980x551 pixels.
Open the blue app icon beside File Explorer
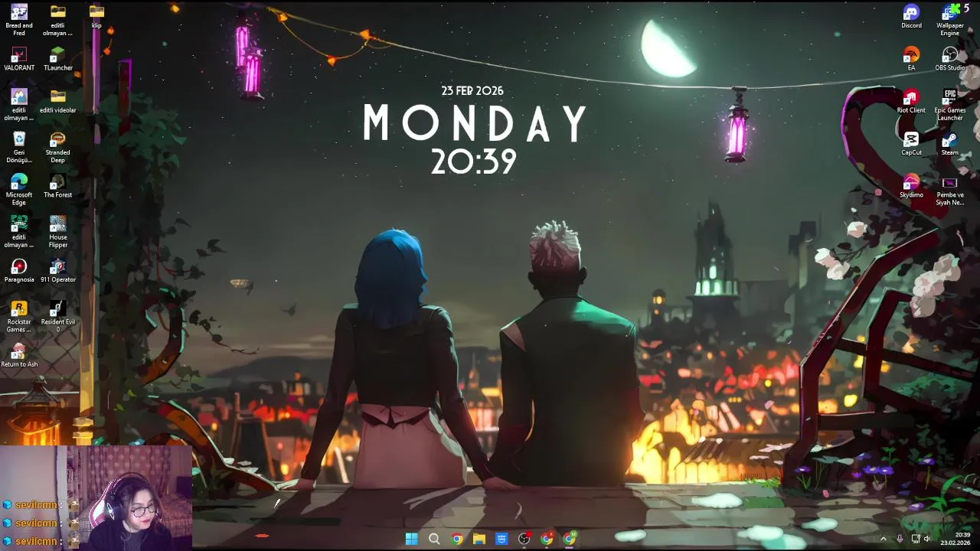(501, 539)
